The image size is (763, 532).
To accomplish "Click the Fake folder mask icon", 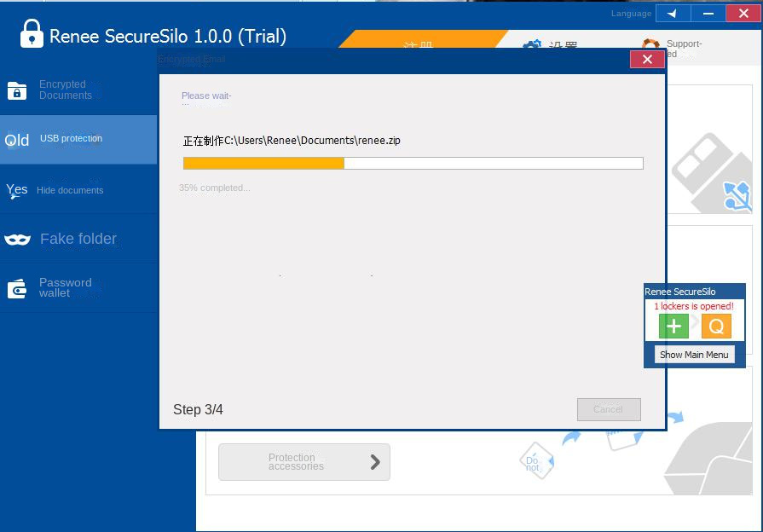I will 17,240.
